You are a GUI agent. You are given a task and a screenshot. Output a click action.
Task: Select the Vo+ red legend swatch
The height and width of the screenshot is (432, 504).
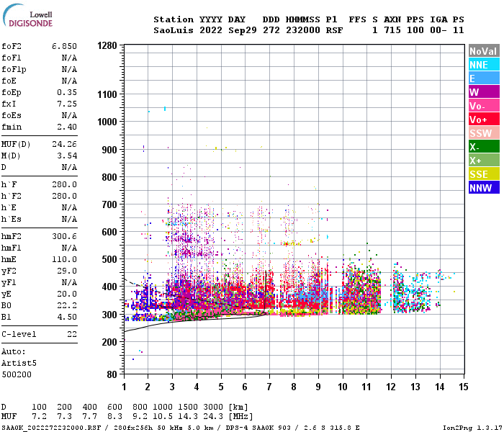484,120
